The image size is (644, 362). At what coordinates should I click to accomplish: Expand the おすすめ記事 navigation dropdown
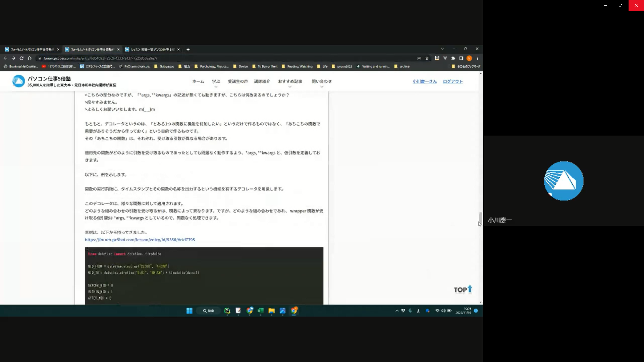(290, 81)
